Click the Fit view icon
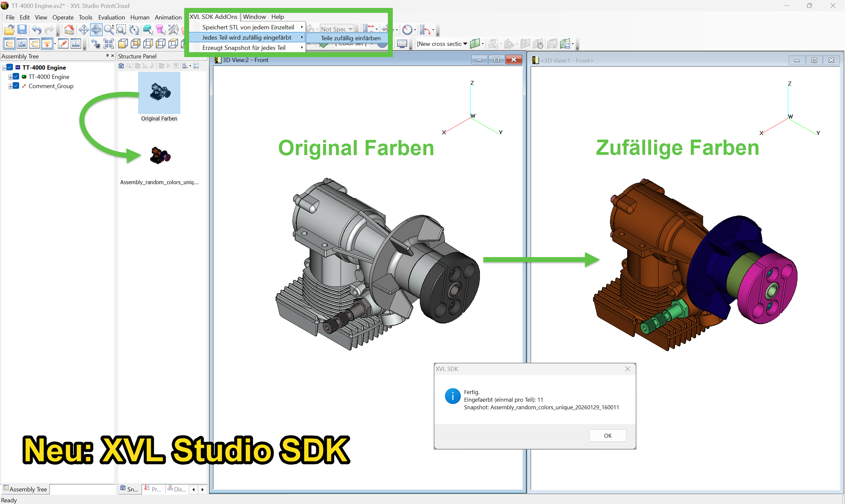 (x=109, y=44)
